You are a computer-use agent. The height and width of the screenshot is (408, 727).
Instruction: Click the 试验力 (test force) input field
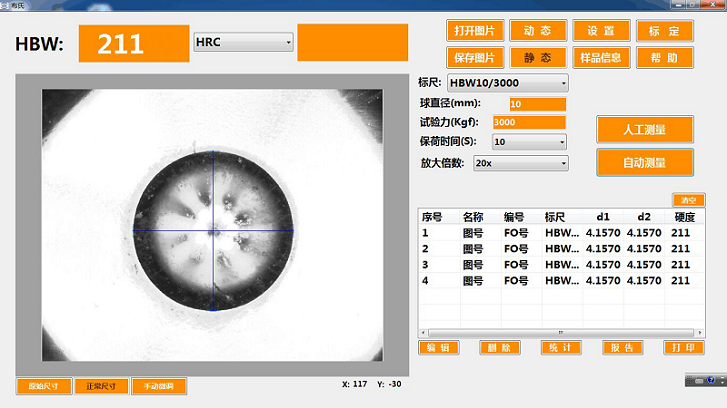(x=529, y=122)
